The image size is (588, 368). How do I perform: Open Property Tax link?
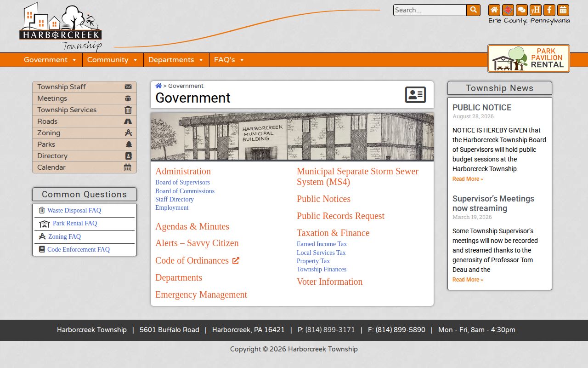pyautogui.click(x=313, y=261)
